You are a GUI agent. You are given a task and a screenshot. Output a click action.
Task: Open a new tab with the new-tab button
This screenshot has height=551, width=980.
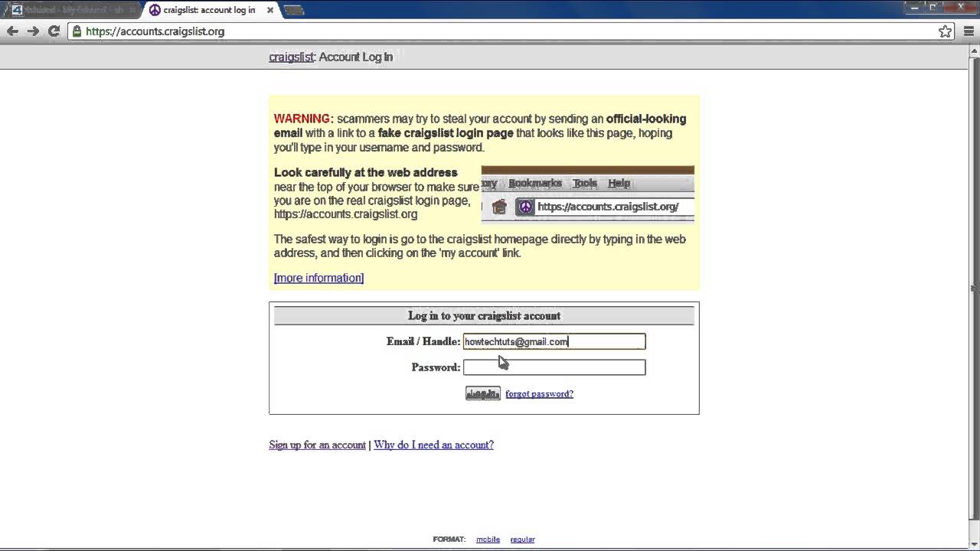tap(294, 10)
